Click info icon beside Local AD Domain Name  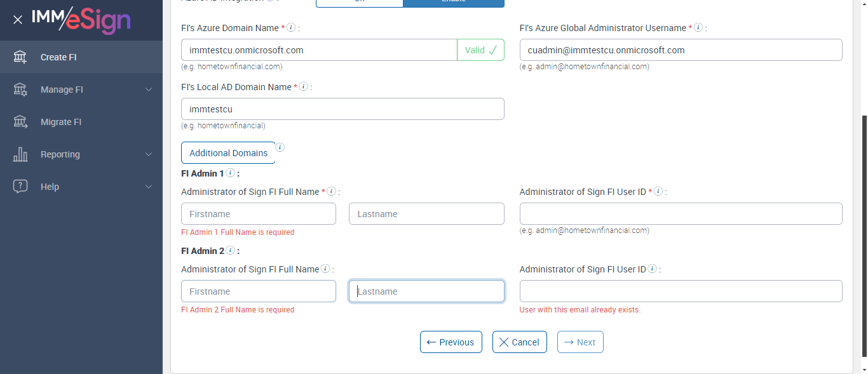tap(304, 87)
